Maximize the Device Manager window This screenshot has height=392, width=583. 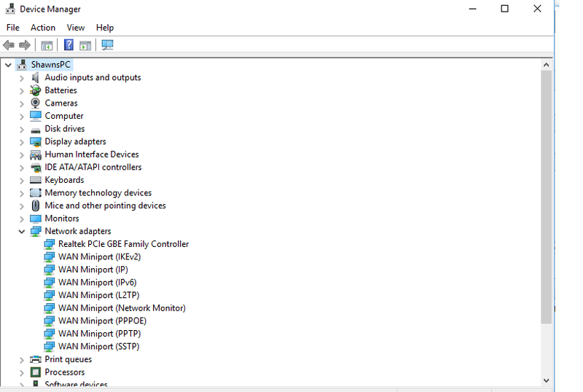tap(504, 9)
